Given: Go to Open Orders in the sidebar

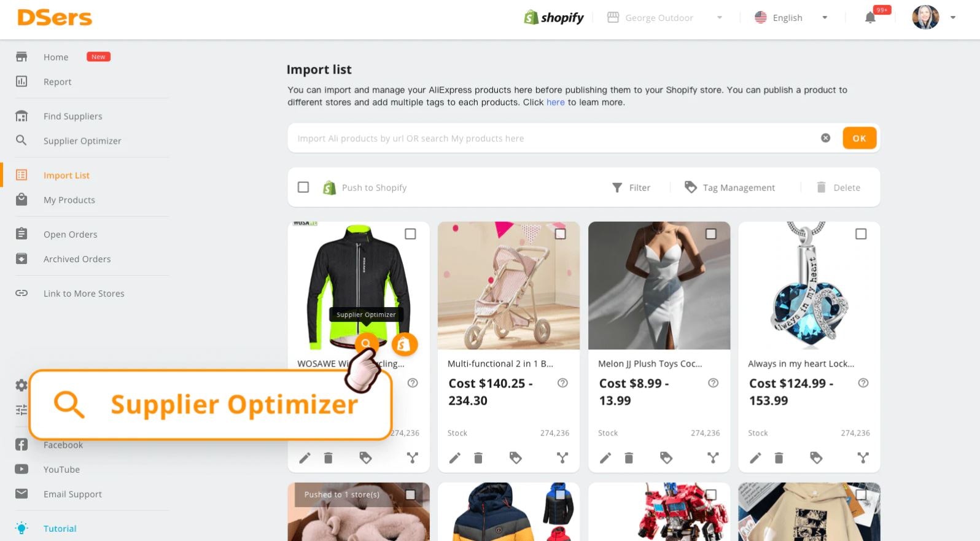Looking at the screenshot, I should (71, 234).
